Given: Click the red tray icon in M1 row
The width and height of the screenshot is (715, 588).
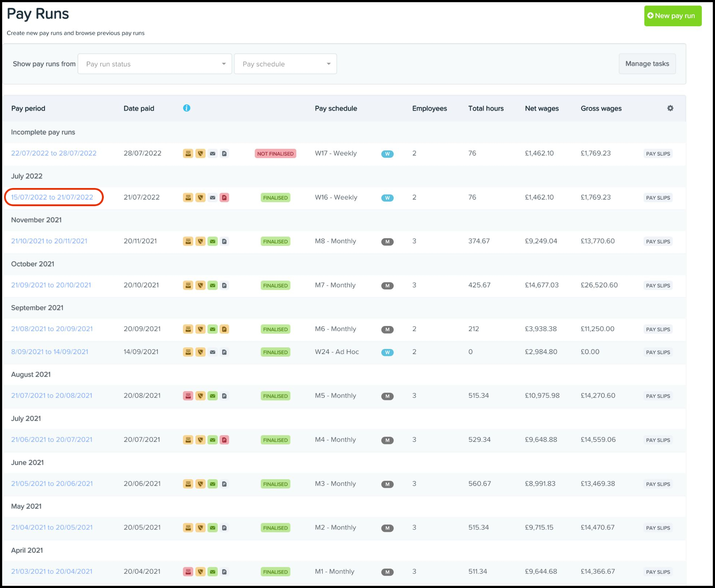Looking at the screenshot, I should click(188, 572).
